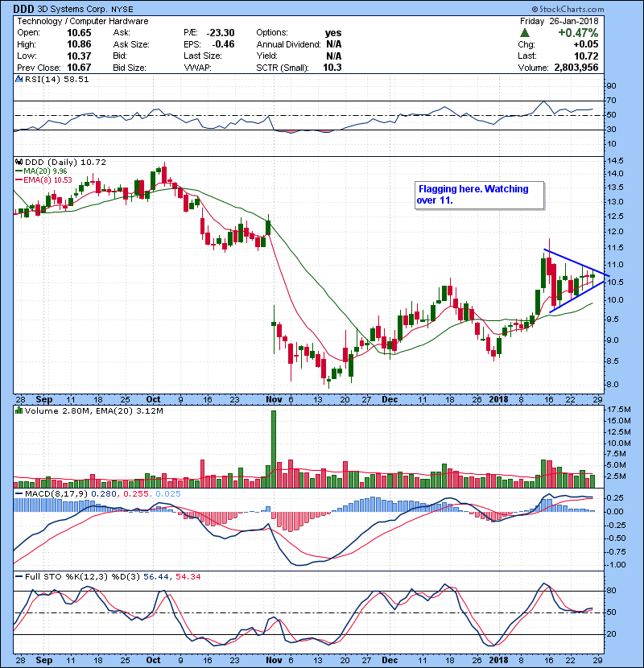
Task: Click the date Friday 26-Jan-2018
Action: tap(559, 21)
